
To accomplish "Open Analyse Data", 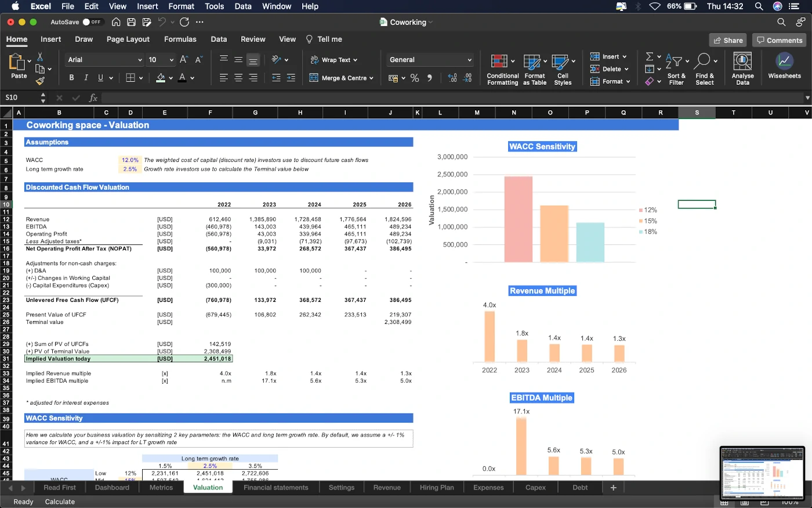I will click(x=742, y=69).
